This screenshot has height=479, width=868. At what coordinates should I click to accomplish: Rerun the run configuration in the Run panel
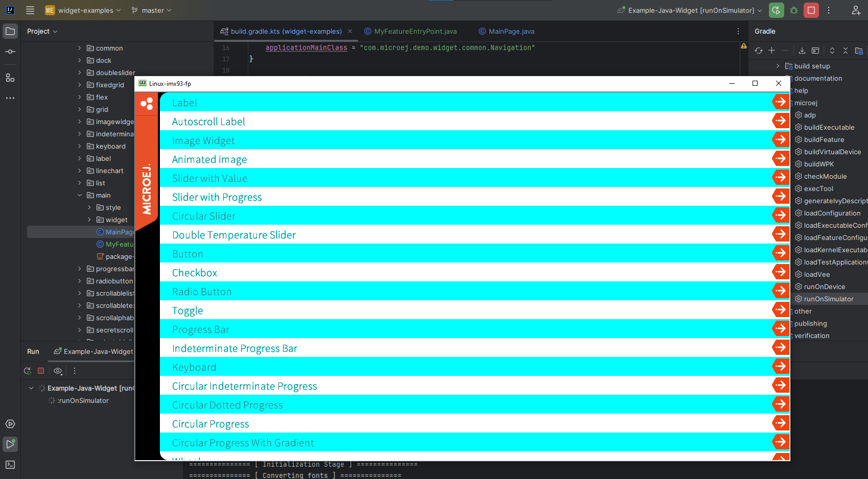pyautogui.click(x=27, y=371)
